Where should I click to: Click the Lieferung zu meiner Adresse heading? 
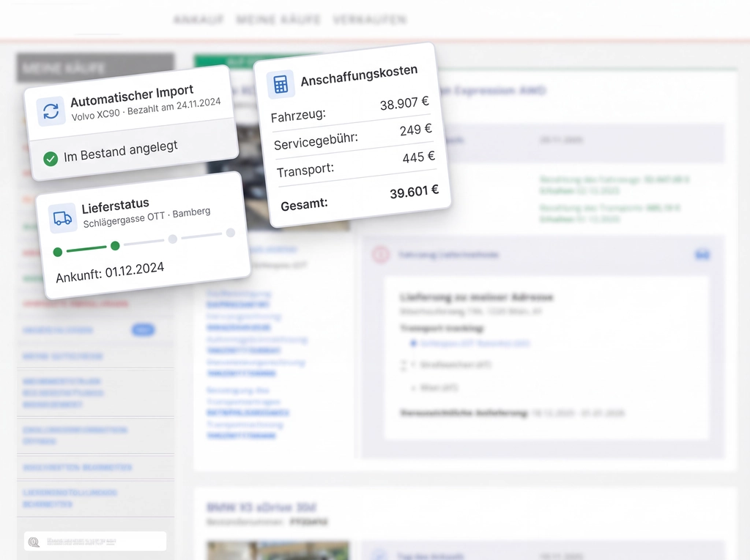[476, 297]
